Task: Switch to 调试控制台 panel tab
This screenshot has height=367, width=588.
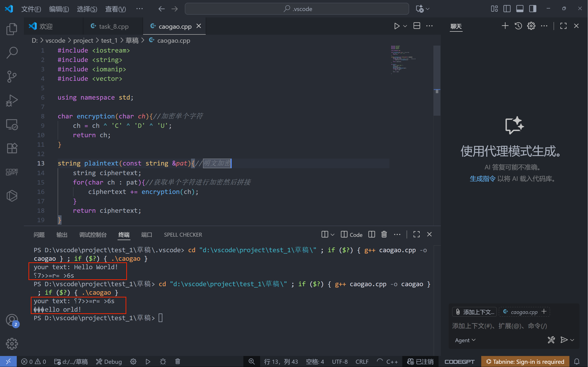Action: (93, 235)
